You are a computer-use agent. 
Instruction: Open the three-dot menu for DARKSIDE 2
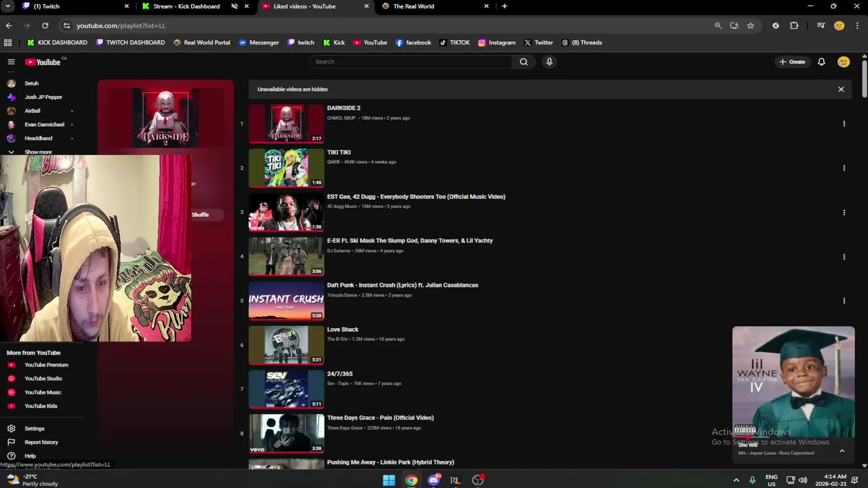click(x=844, y=123)
